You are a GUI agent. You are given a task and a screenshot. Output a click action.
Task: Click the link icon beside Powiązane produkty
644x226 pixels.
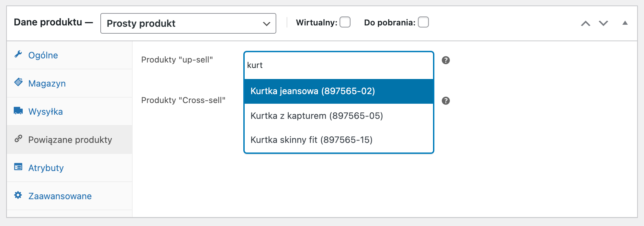tap(18, 139)
